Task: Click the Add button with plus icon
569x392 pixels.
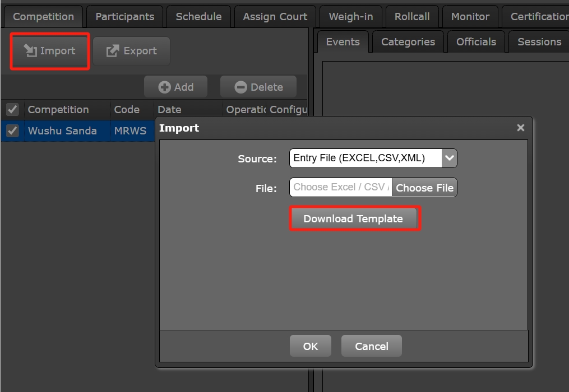Action: [x=175, y=87]
